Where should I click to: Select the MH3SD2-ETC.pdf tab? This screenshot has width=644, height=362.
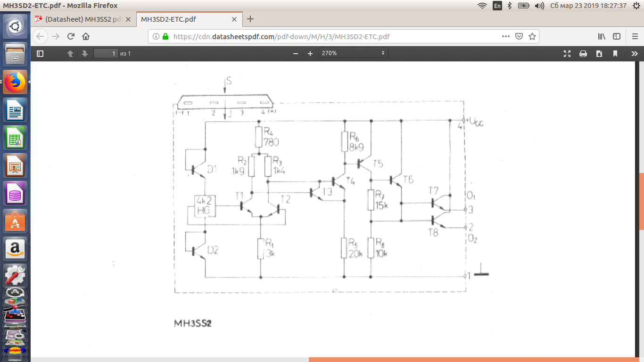pyautogui.click(x=190, y=19)
